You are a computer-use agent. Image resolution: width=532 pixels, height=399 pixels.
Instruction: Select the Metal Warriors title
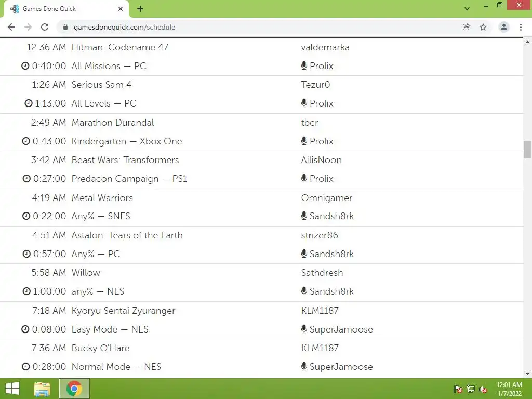tap(102, 198)
